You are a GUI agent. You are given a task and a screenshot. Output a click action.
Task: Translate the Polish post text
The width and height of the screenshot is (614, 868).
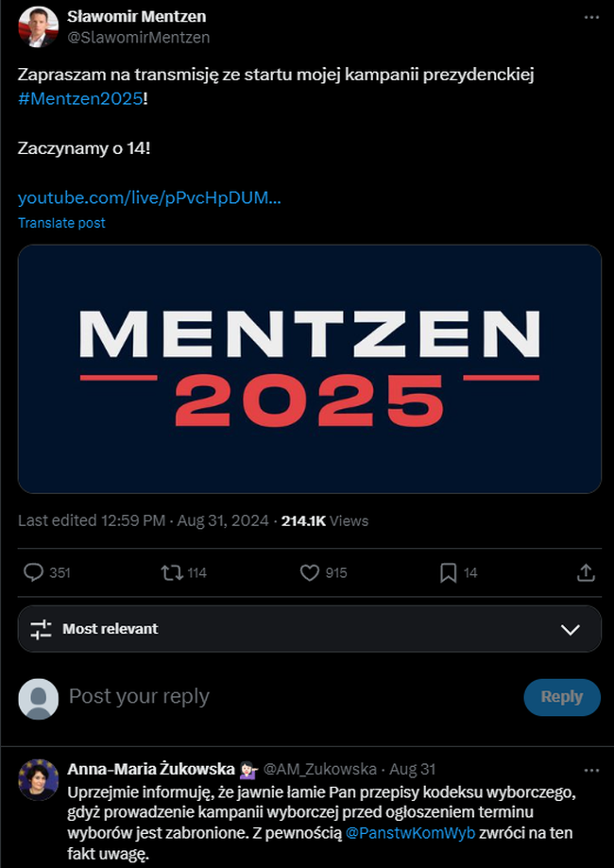click(61, 223)
